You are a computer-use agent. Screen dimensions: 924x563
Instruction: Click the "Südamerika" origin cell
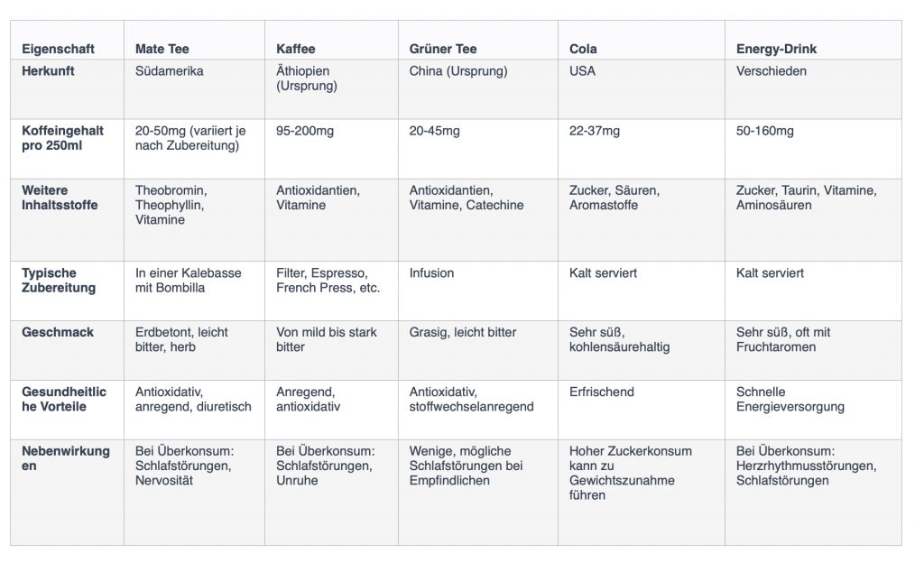coord(169,71)
